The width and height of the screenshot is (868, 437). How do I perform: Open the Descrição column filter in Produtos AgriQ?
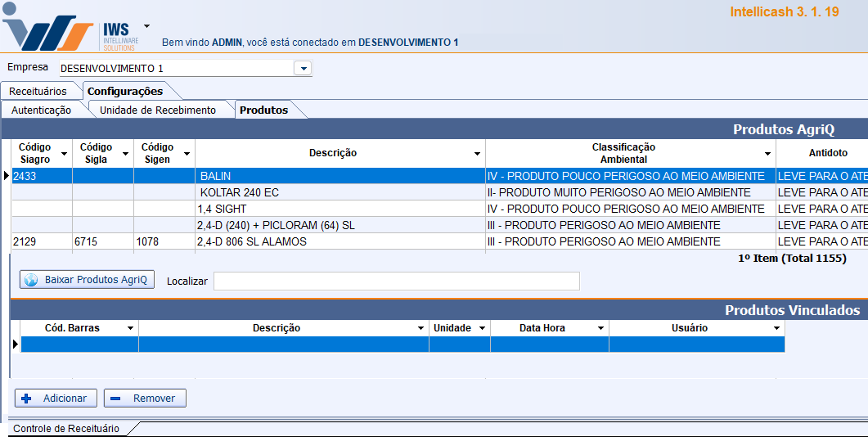click(477, 154)
